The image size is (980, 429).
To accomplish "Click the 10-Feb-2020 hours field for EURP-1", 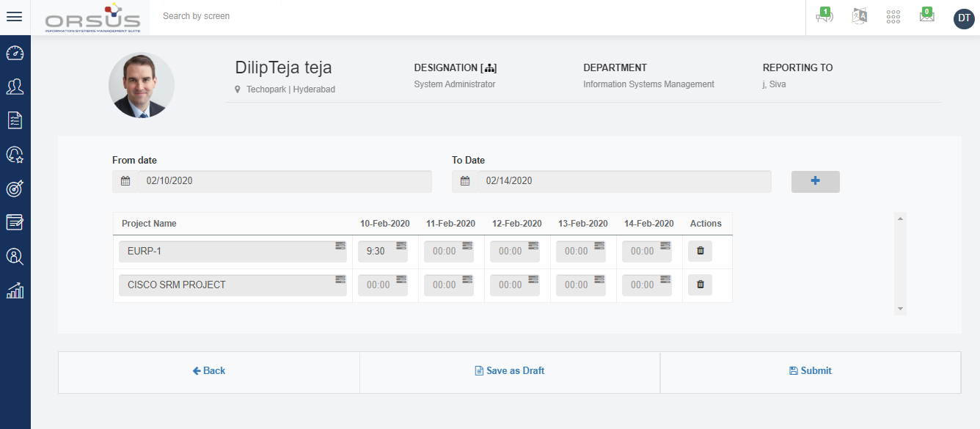I will point(376,252).
